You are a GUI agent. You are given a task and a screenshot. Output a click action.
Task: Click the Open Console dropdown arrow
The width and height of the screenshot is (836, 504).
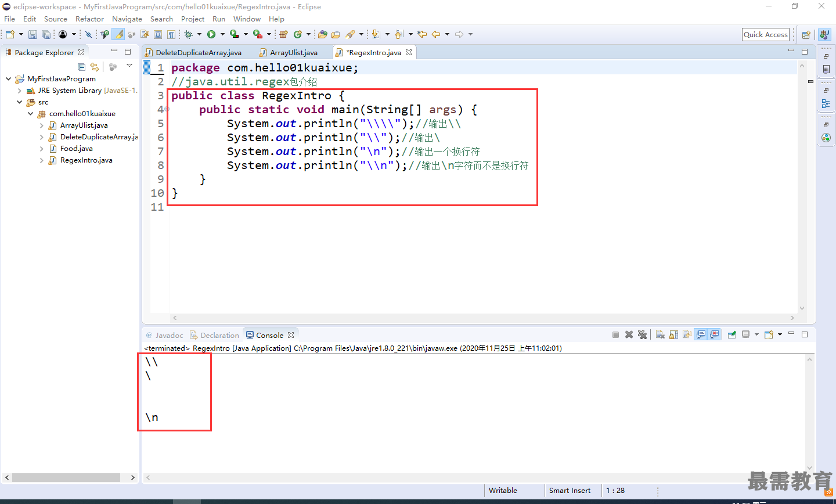pyautogui.click(x=780, y=334)
